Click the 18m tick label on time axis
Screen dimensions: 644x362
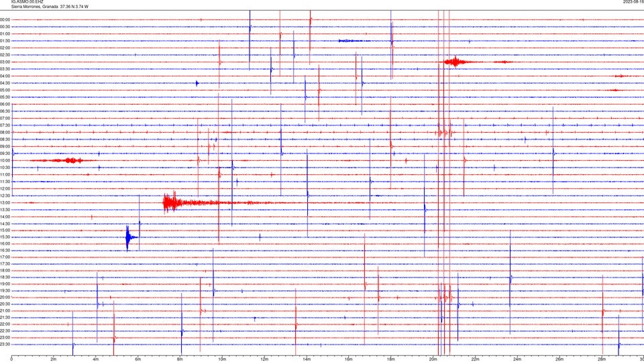click(x=391, y=359)
